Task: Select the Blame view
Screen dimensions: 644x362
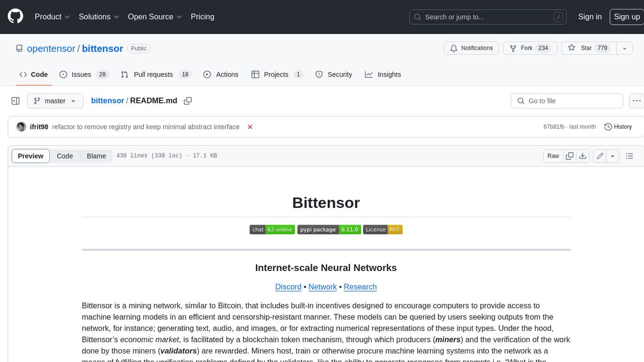Action: coord(96,156)
